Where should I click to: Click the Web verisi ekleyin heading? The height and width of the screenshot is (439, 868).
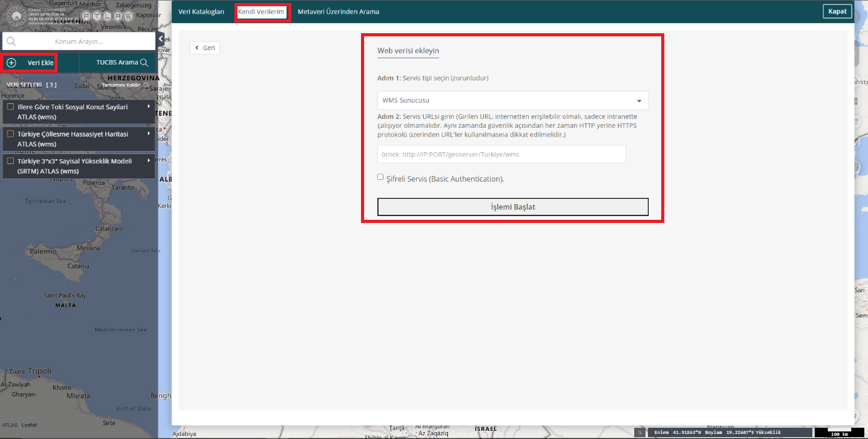coord(408,51)
